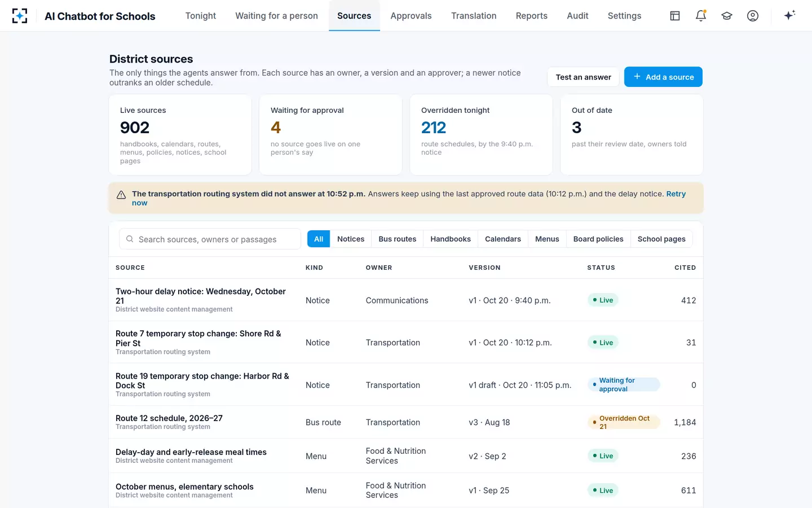Open the Overridden tonight card

coord(481,135)
